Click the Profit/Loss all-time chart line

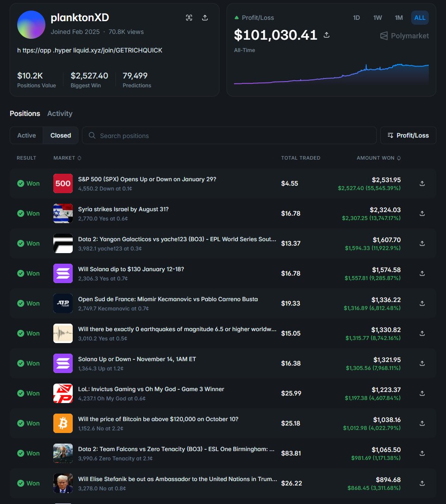tap(331, 74)
